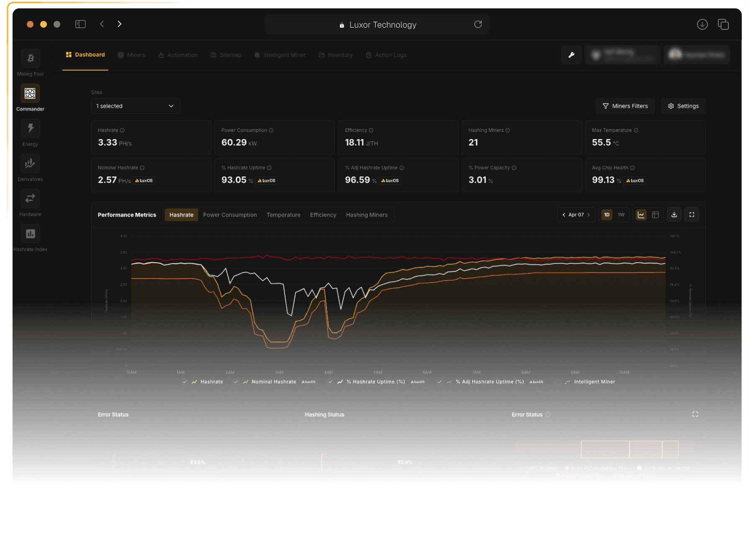Toggle the Nominal Hashrate legend checkbox

pyautogui.click(x=236, y=382)
